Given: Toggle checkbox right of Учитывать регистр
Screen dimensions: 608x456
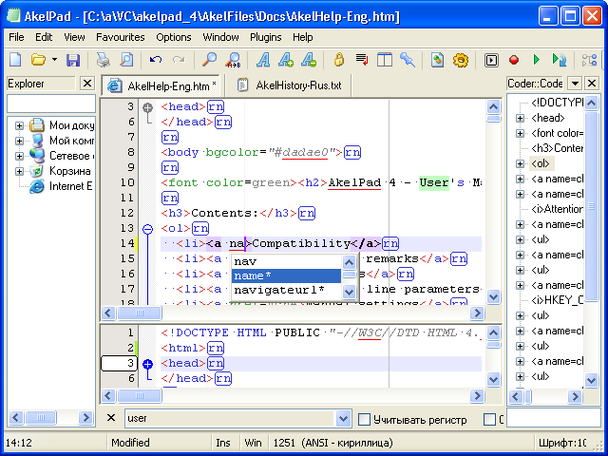Looking at the screenshot, I should [490, 419].
